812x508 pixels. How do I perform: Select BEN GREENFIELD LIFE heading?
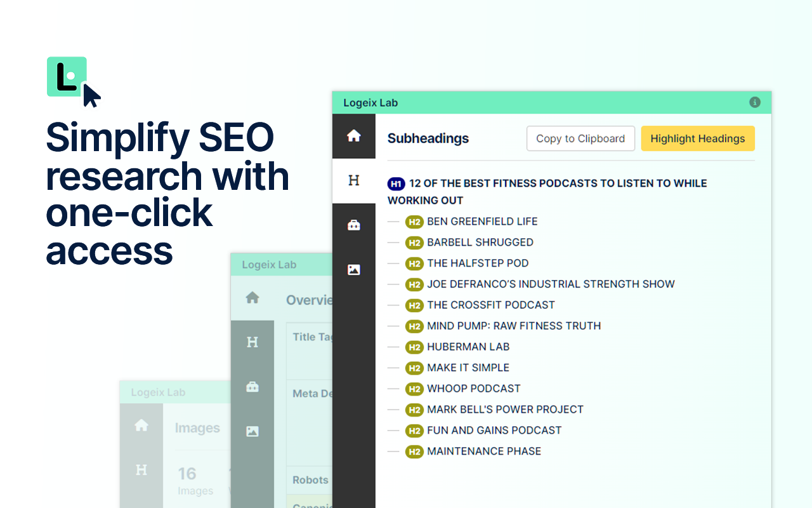pos(482,221)
